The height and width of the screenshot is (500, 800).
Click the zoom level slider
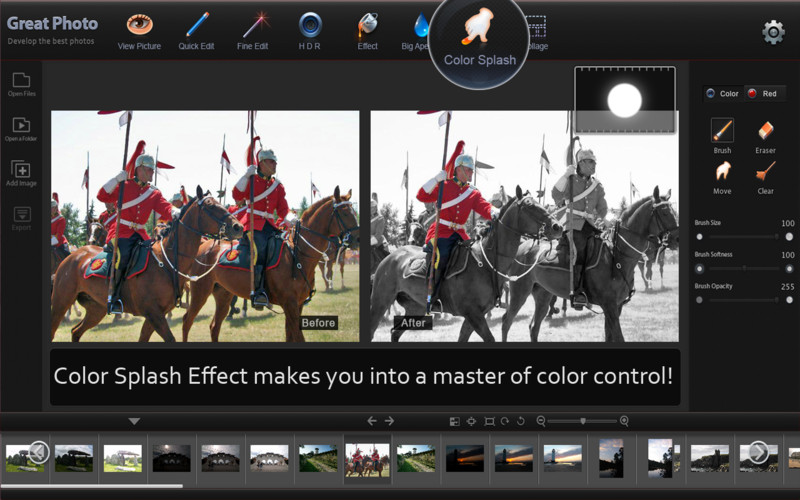582,421
